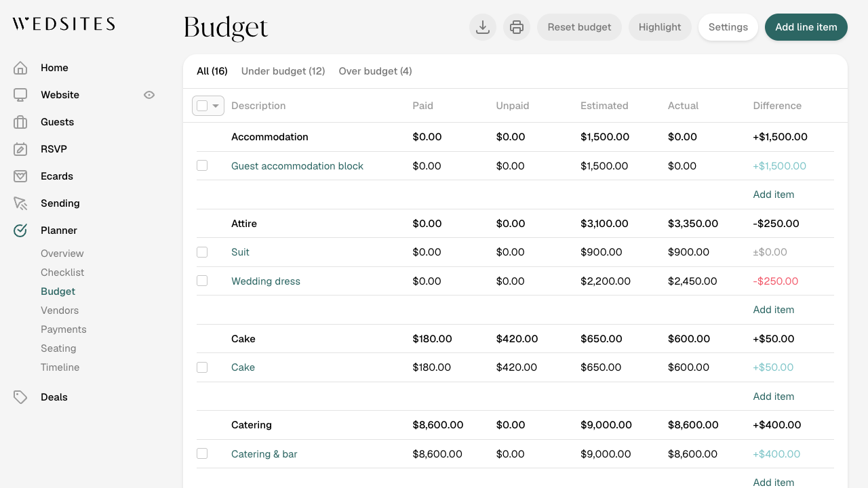The width and height of the screenshot is (868, 488).
Task: Go to Planner Seating
Action: [58, 348]
